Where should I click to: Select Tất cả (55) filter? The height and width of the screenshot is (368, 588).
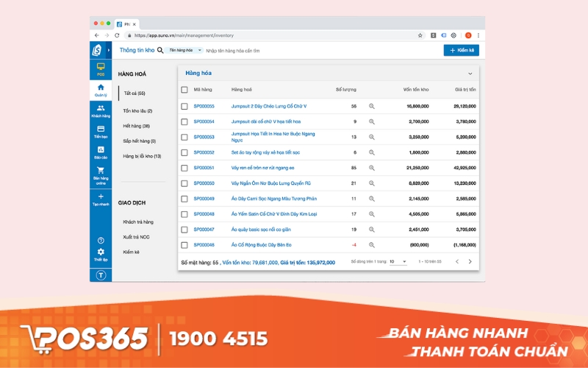pyautogui.click(x=135, y=93)
